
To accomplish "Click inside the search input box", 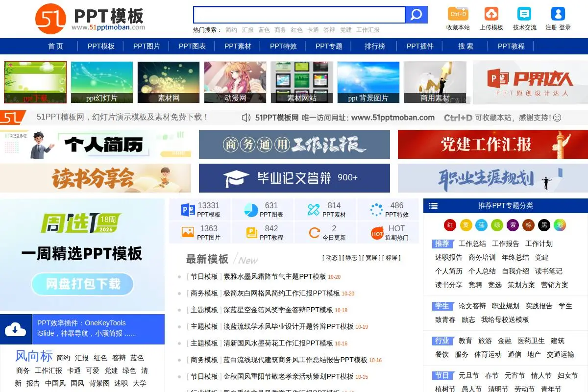I will coord(299,15).
